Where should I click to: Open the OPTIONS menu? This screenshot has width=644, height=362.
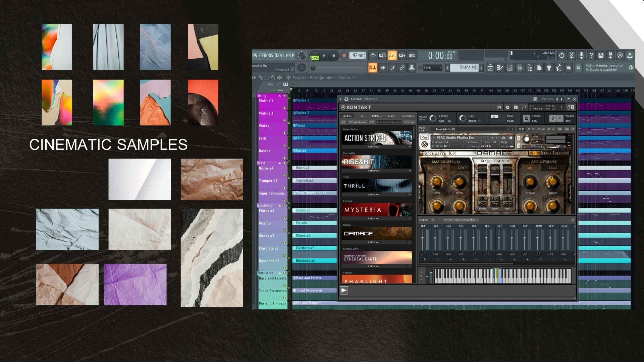click(266, 56)
